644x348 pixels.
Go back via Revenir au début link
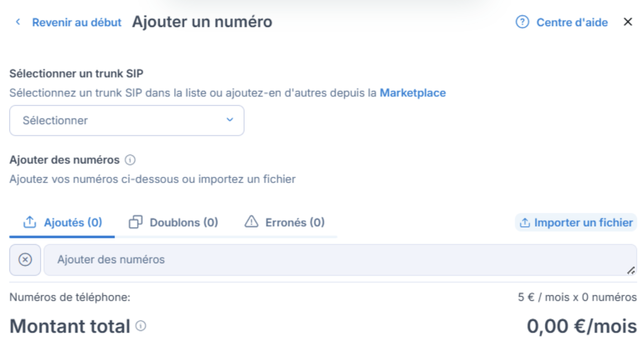[x=76, y=22]
